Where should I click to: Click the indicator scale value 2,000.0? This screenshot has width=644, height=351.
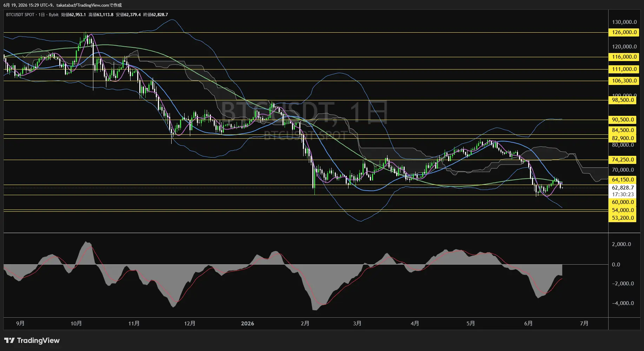coord(622,244)
